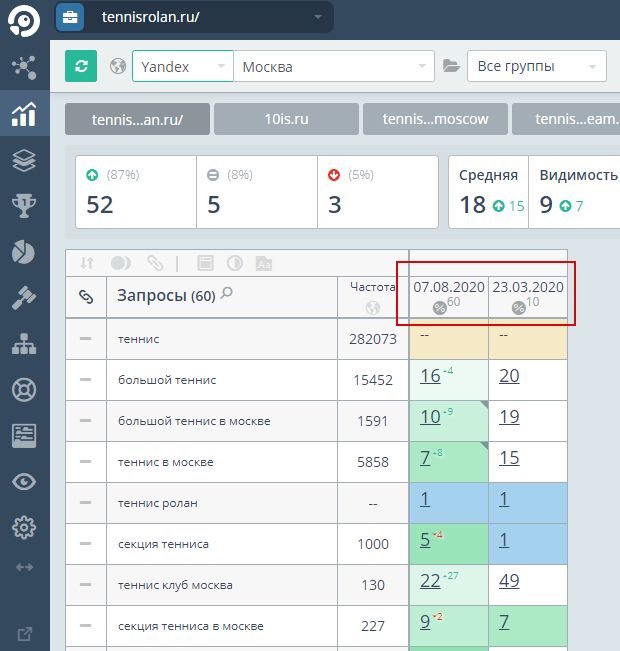This screenshot has height=651, width=620.
Task: Click position 16 for большой теннис
Action: (x=431, y=376)
